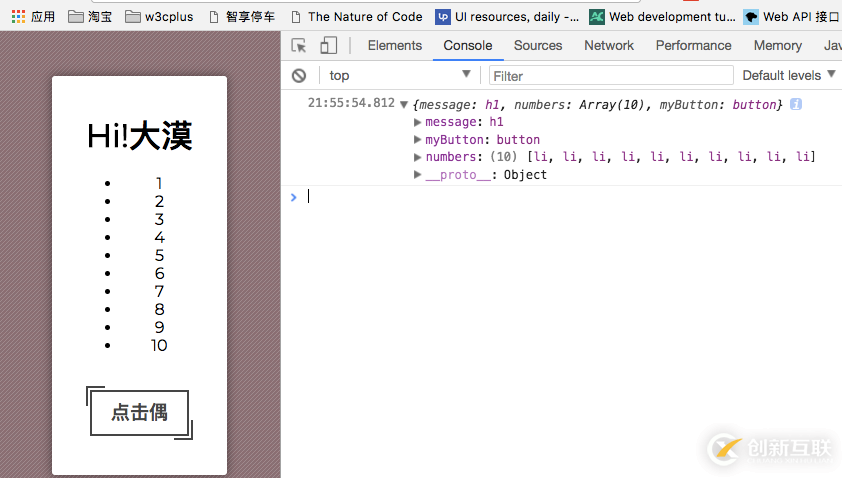
Task: Select the Console tab
Action: click(468, 46)
